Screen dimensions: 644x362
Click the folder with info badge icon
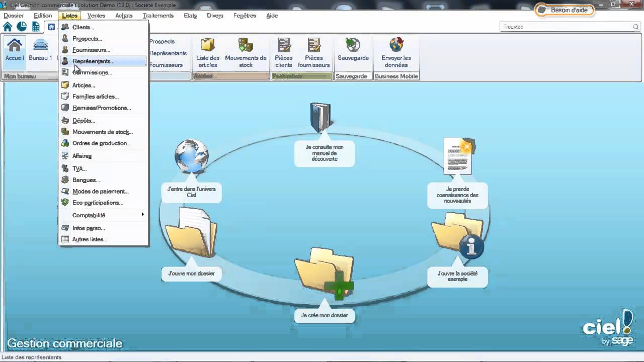458,235
